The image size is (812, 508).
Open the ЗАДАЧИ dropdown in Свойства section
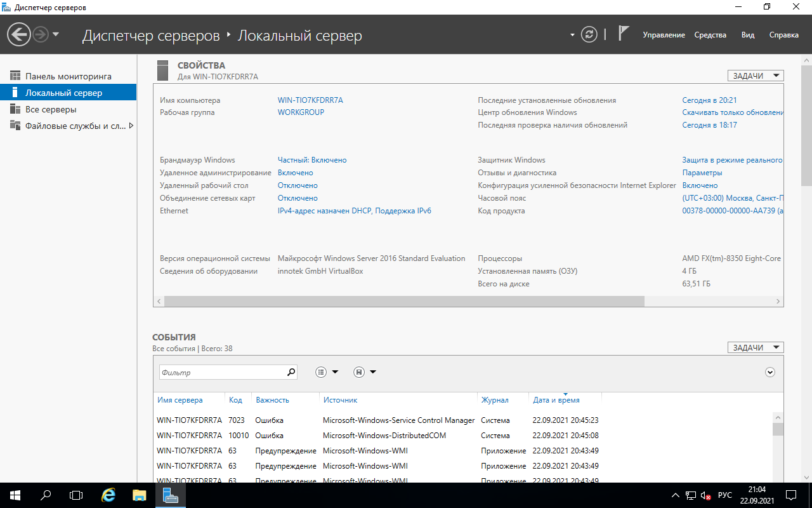(x=756, y=76)
